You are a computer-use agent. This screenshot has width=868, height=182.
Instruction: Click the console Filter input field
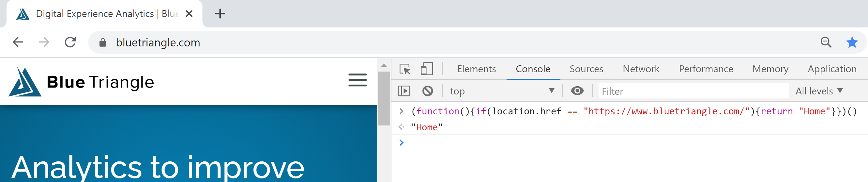tap(693, 91)
